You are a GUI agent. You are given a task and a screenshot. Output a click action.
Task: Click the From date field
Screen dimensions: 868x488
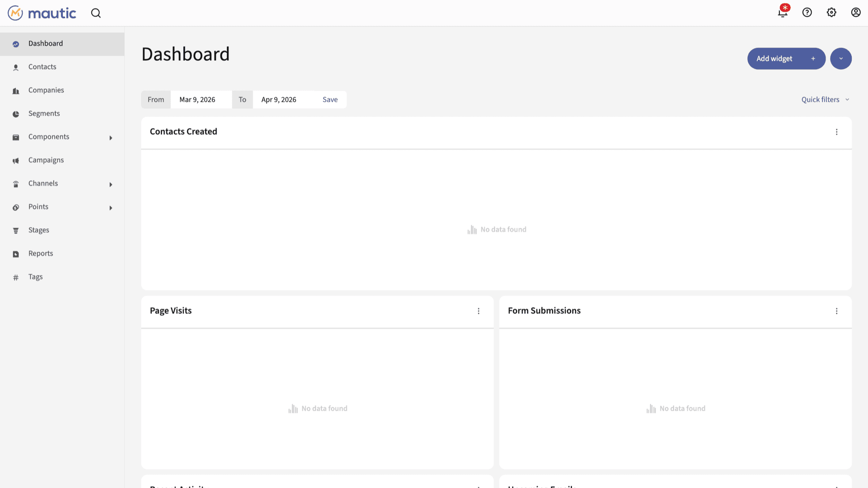click(x=201, y=99)
